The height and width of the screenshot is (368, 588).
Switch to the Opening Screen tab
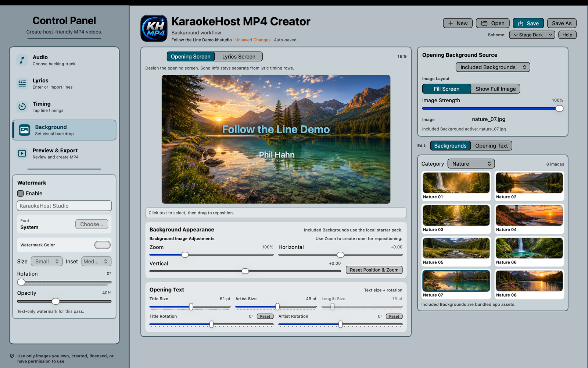coord(190,56)
